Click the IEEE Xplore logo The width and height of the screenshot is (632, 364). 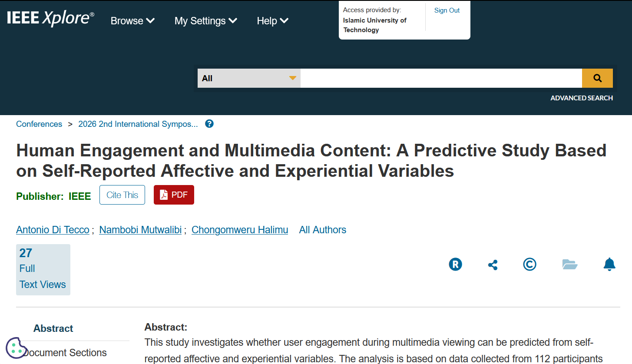click(x=50, y=18)
